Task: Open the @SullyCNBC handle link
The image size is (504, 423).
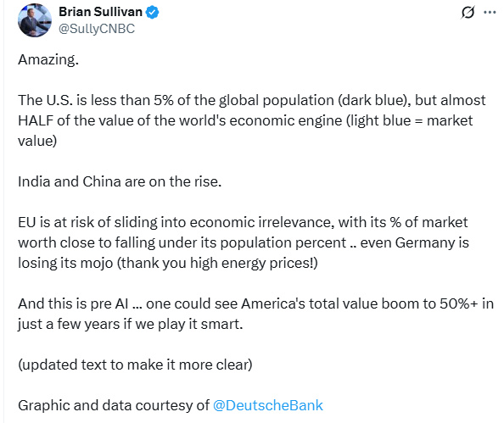Action: click(97, 29)
